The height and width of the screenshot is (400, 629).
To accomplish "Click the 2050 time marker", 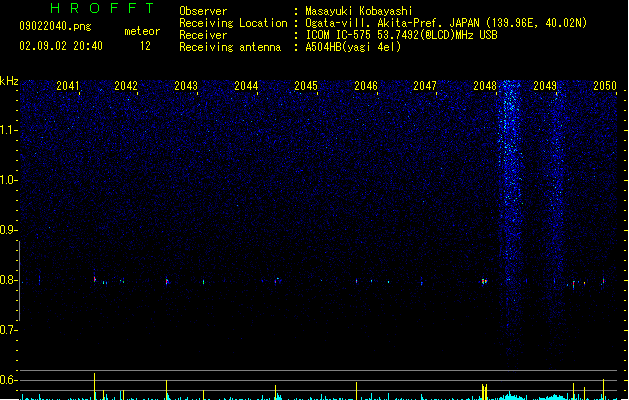I will pyautogui.click(x=605, y=86).
